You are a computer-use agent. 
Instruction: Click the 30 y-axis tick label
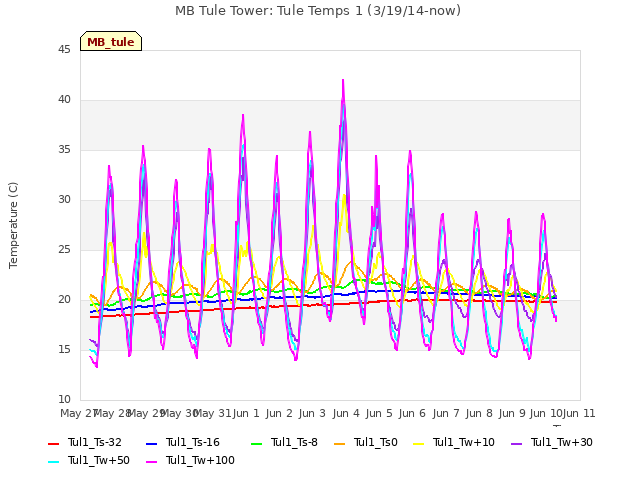click(x=64, y=199)
